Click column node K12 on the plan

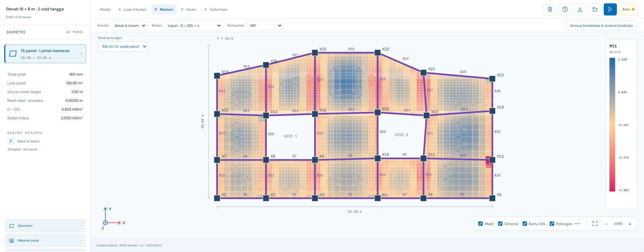point(492,160)
